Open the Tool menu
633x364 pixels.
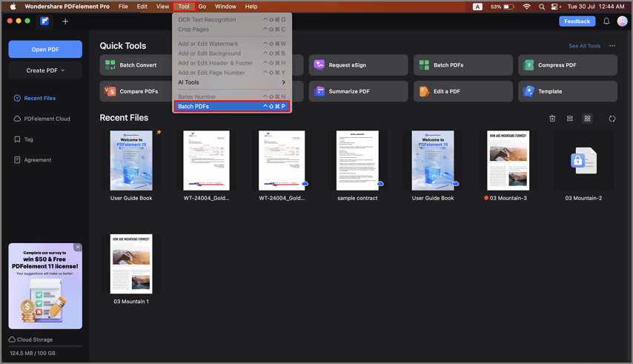pyautogui.click(x=184, y=7)
